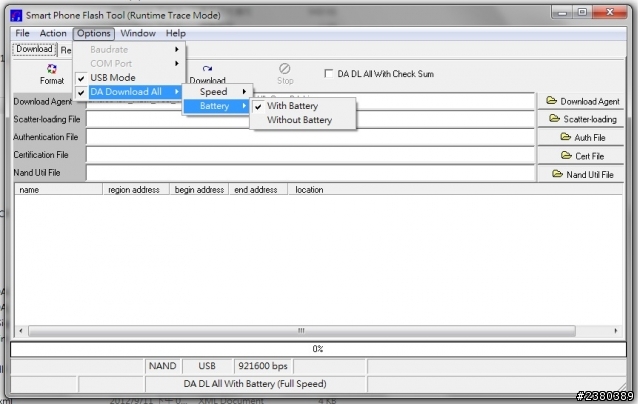The width and height of the screenshot is (640, 404).
Task: Close the Options menu
Action: [94, 33]
